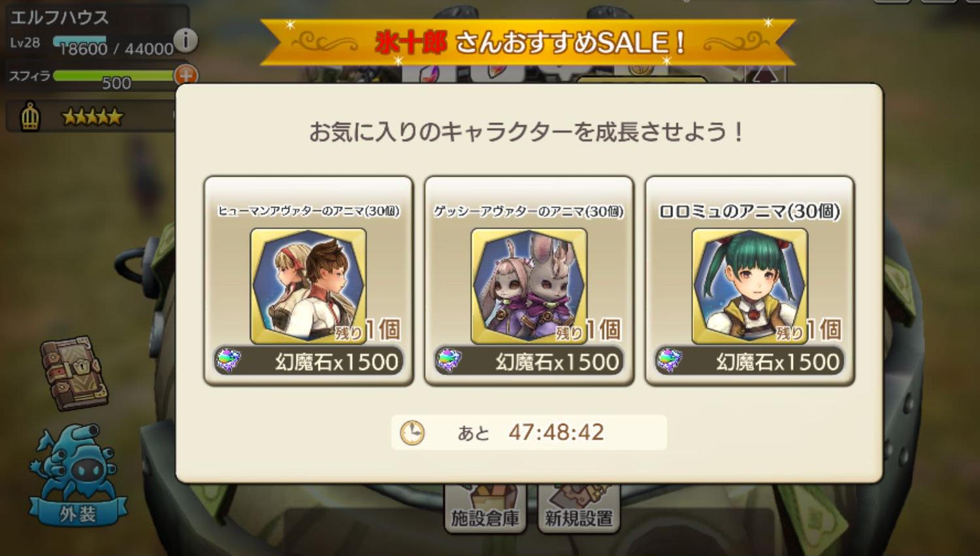Open the 新規設置 new placement button
This screenshot has width=980, height=556.
click(x=579, y=510)
